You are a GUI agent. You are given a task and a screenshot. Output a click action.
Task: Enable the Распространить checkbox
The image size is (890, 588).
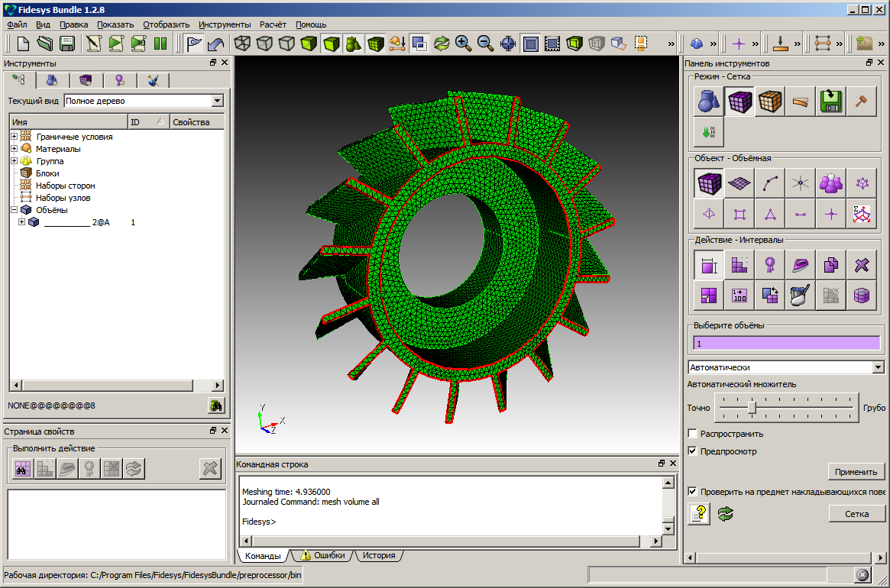pos(693,434)
